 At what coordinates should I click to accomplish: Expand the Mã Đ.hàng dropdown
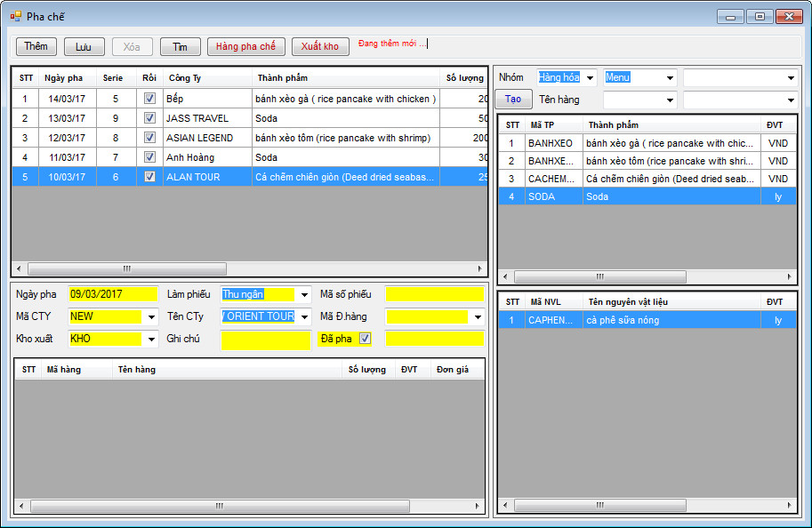478,316
